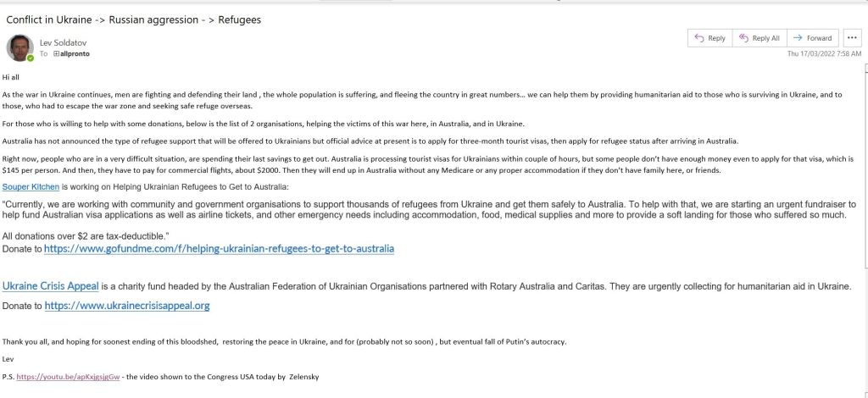Open the more actions ellipsis menu

point(852,38)
